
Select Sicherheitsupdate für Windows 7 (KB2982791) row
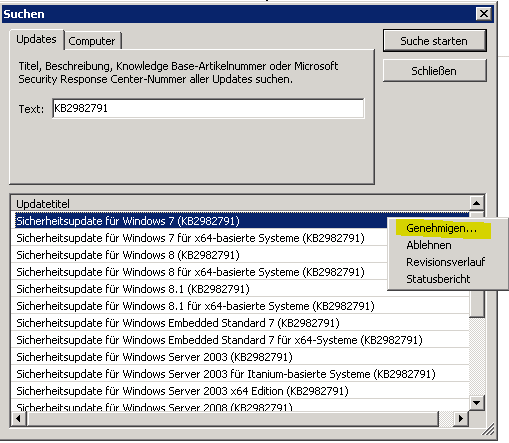(x=200, y=221)
